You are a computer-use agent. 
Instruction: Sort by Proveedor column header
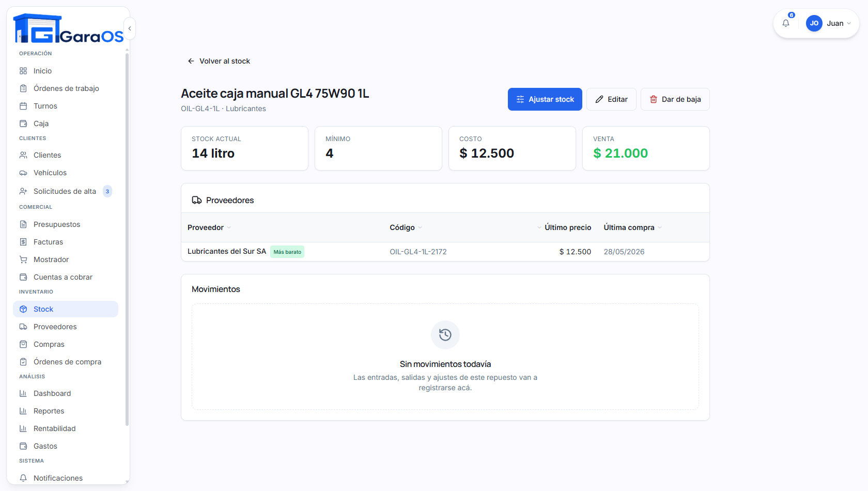[x=209, y=227]
